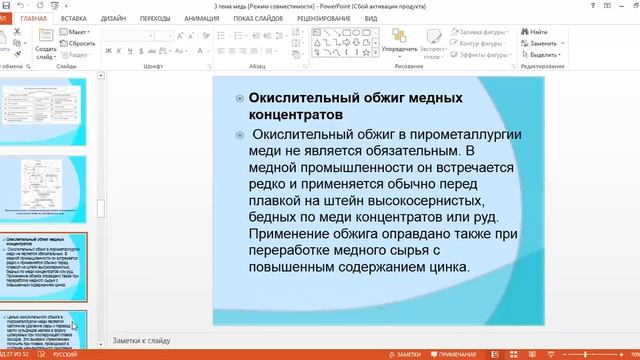This screenshot has width=640, height=360.
Task: Create a new slide (Создать слайд)
Action: [x=46, y=44]
